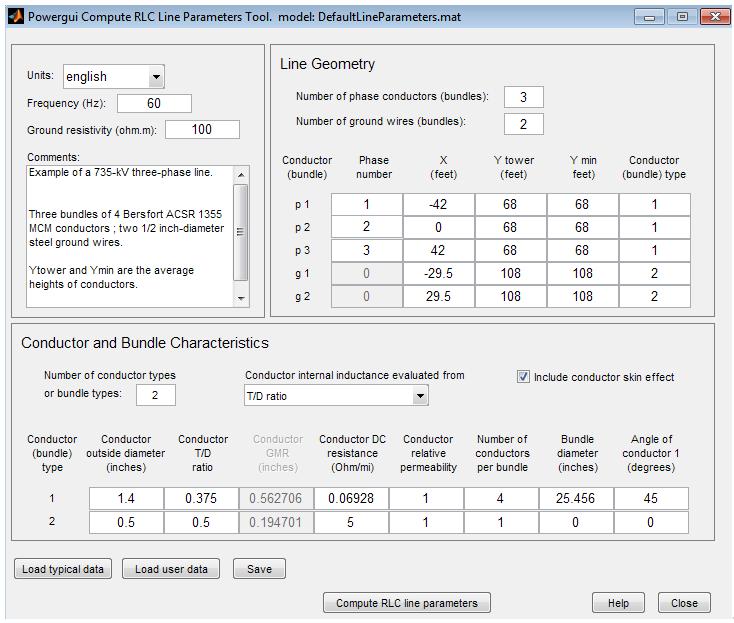The height and width of the screenshot is (623, 734).
Task: Click type 2 outside diameter 0.5
Action: [126, 522]
